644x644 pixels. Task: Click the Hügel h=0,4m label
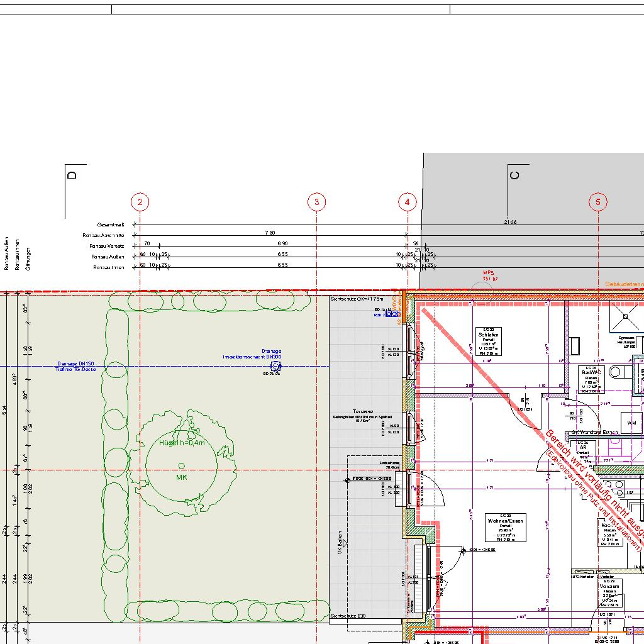[x=182, y=443]
